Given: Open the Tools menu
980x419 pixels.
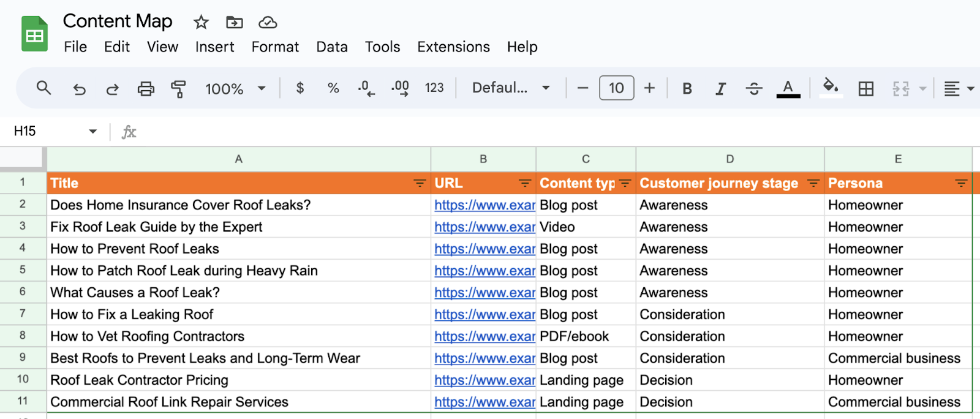Looking at the screenshot, I should [x=382, y=47].
